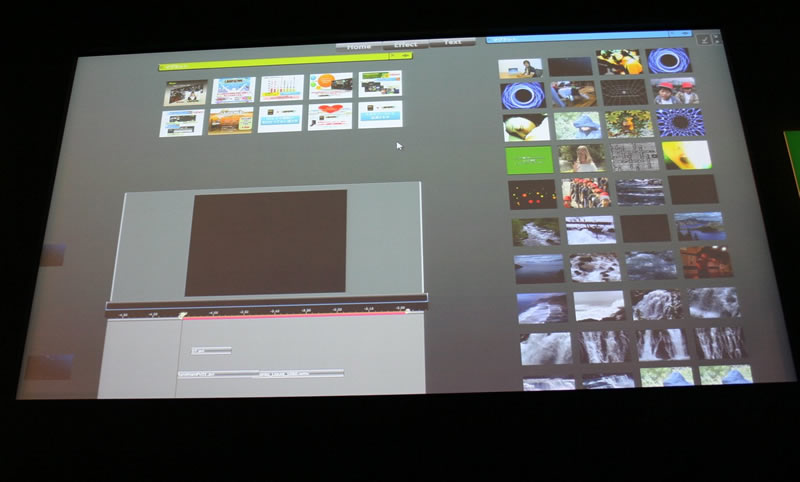This screenshot has width=800, height=482.
Task: Click the pink range bar on timeline
Action: 295,315
